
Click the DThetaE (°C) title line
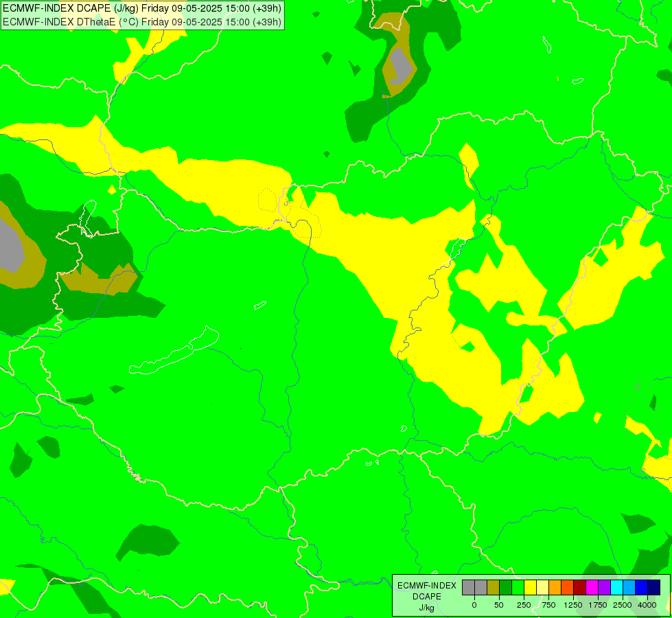[x=142, y=22]
